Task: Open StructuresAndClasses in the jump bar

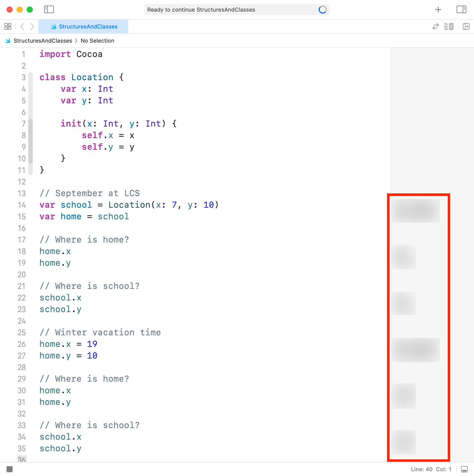Action: (x=43, y=41)
